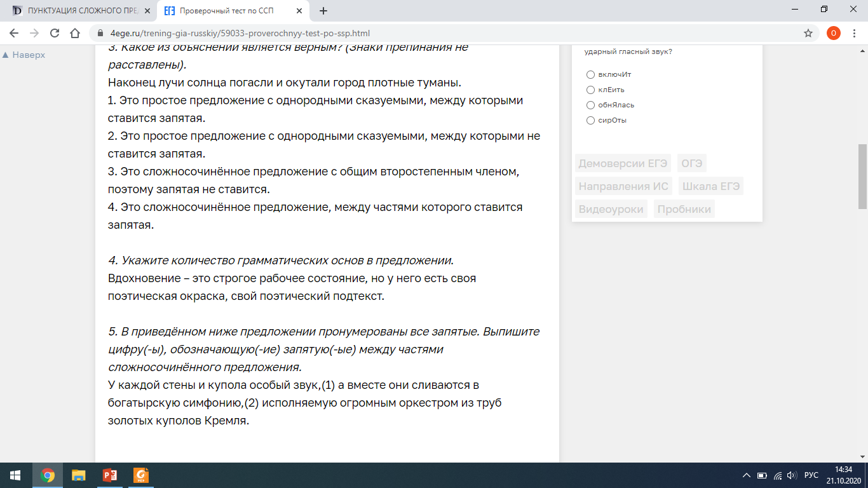Reload the current page
868x488 pixels.
coord(55,33)
